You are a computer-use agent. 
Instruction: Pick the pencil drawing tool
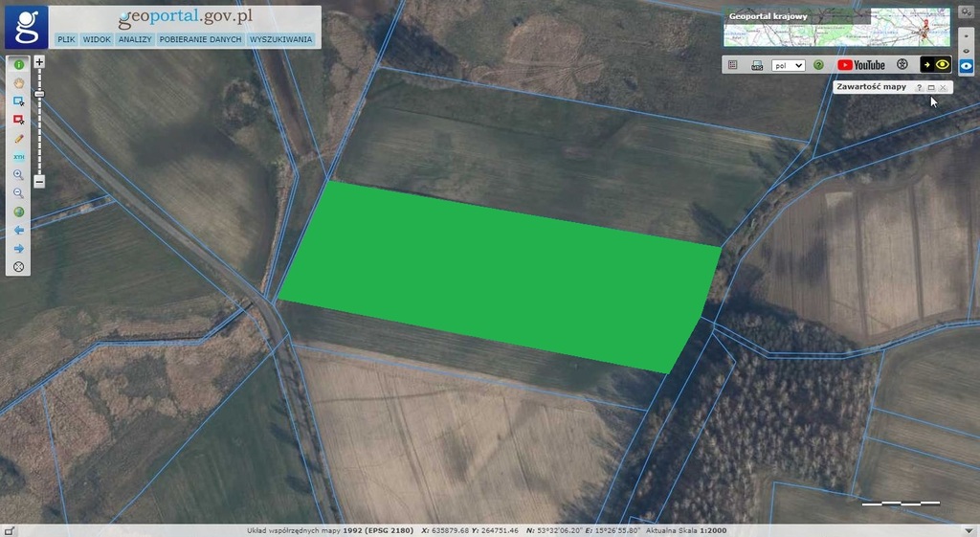[x=18, y=138]
